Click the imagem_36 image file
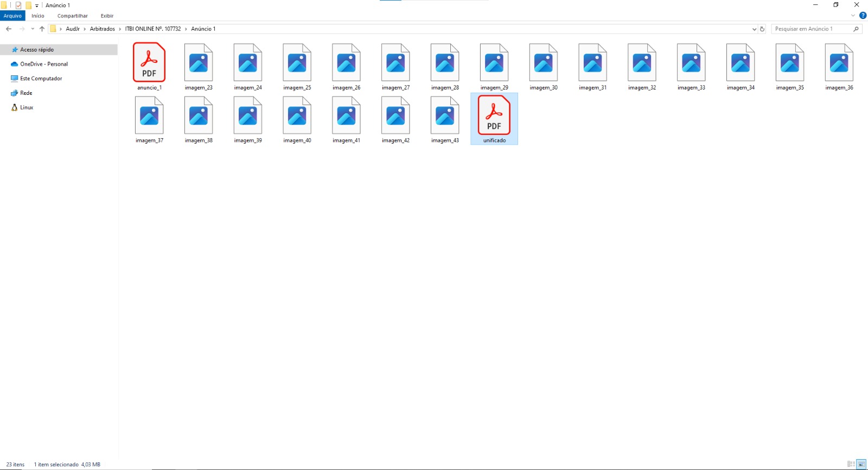 [839, 66]
